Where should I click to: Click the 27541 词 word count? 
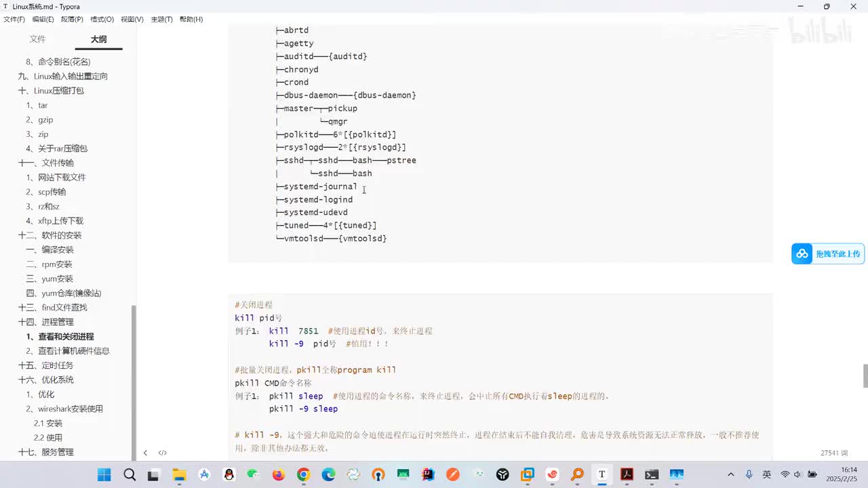[x=834, y=453]
